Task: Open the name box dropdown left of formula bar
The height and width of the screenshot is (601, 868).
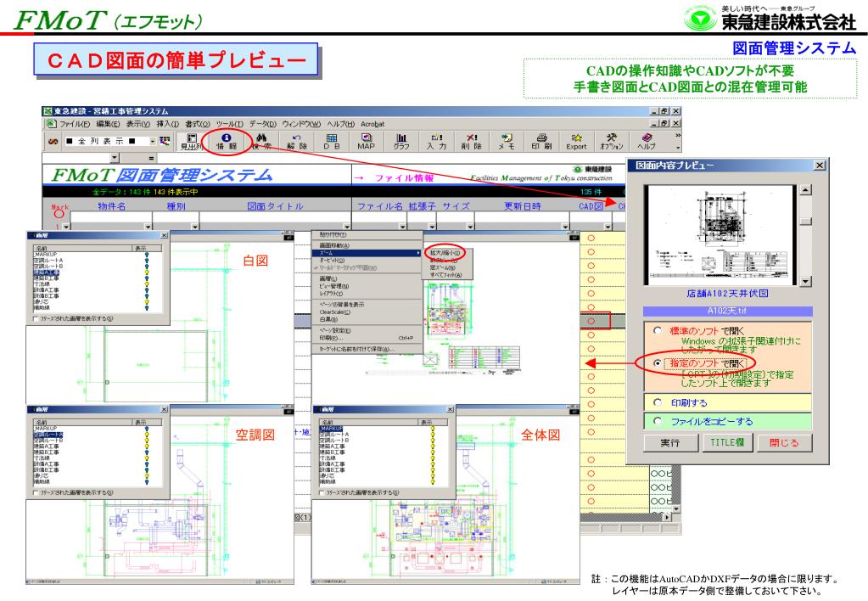Action: 115,159
